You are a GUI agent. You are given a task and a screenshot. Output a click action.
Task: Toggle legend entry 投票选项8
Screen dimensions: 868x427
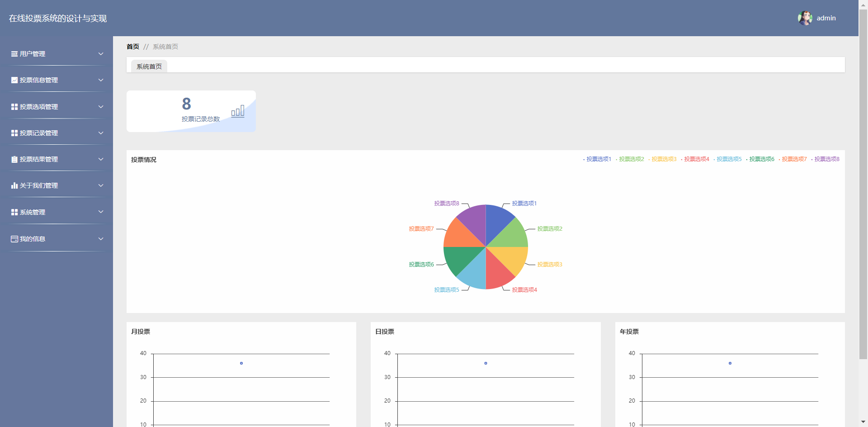coord(825,159)
